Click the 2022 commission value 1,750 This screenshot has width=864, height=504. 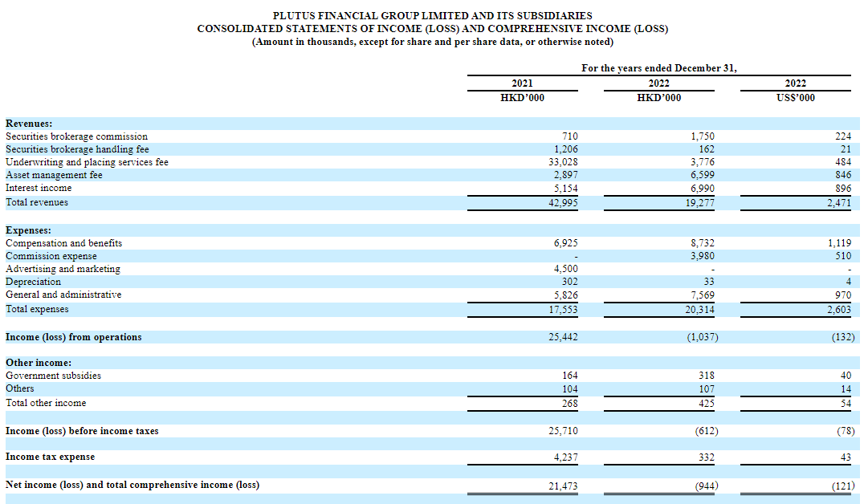[703, 136]
